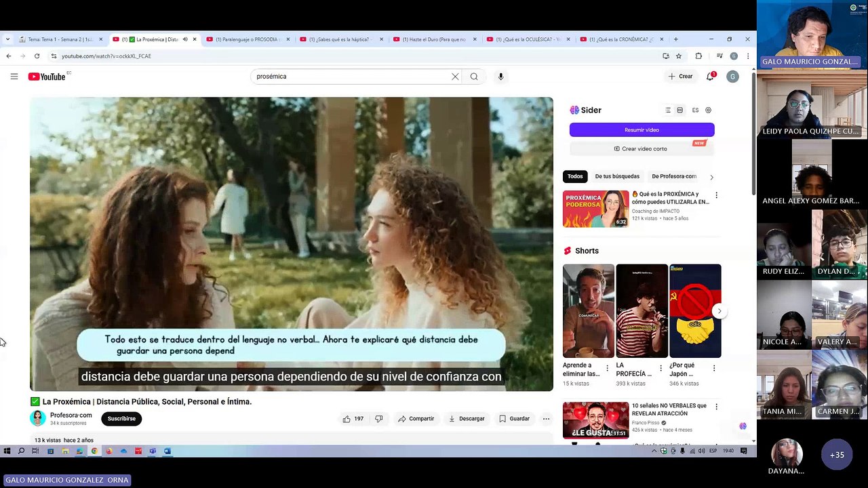This screenshot has height=488, width=868.
Task: Switch to ¿Qué es la OCULÉSICA tab
Action: [x=528, y=39]
